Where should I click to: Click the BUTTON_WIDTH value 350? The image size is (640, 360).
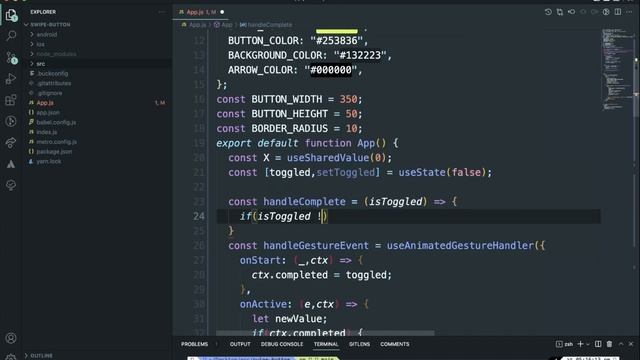click(x=348, y=99)
